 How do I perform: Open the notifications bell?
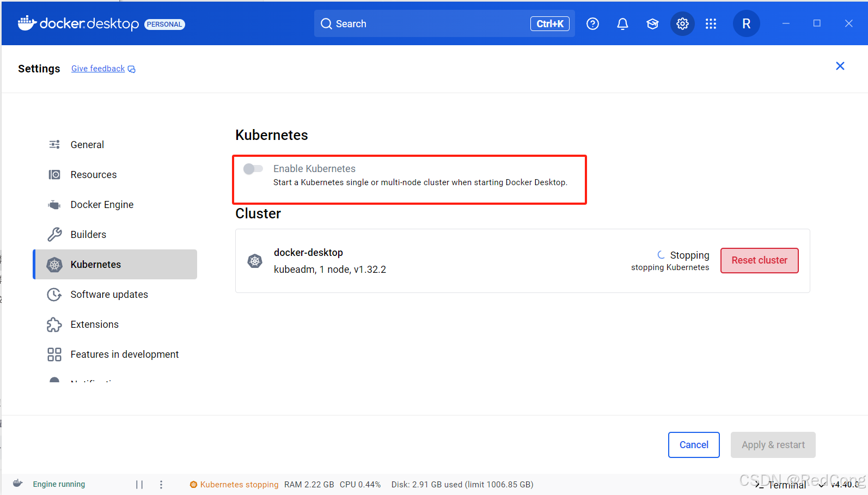tap(622, 24)
